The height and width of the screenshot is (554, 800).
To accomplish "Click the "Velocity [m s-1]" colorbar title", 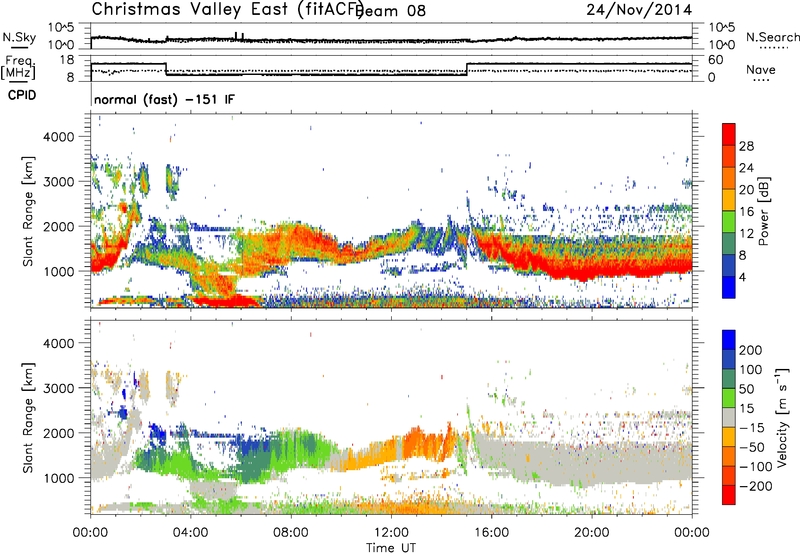I will (x=782, y=417).
